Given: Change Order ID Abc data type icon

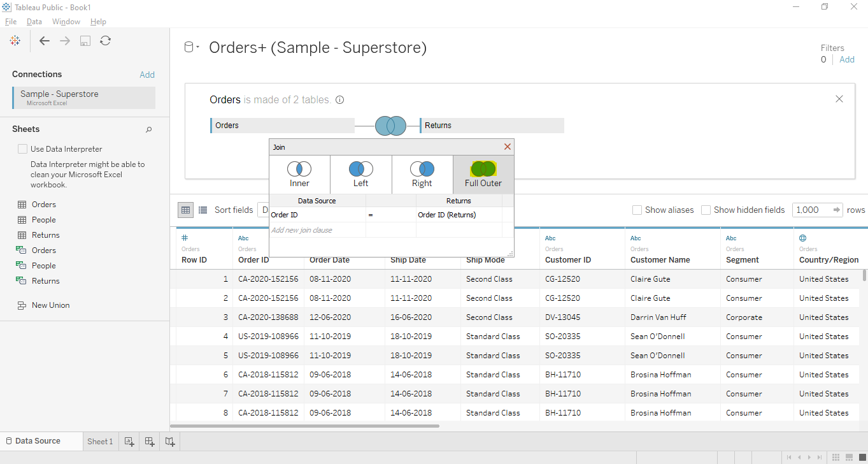Looking at the screenshot, I should pyautogui.click(x=243, y=238).
